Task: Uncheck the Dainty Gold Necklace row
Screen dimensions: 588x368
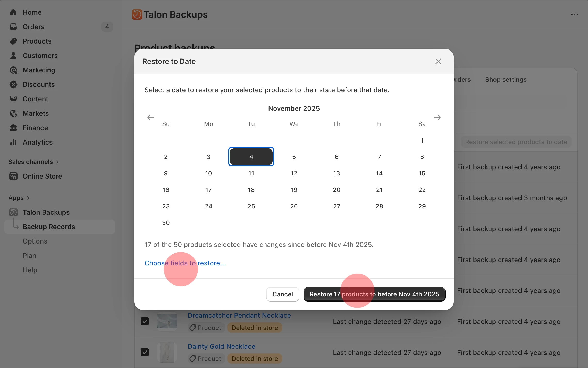Action: coord(145,352)
